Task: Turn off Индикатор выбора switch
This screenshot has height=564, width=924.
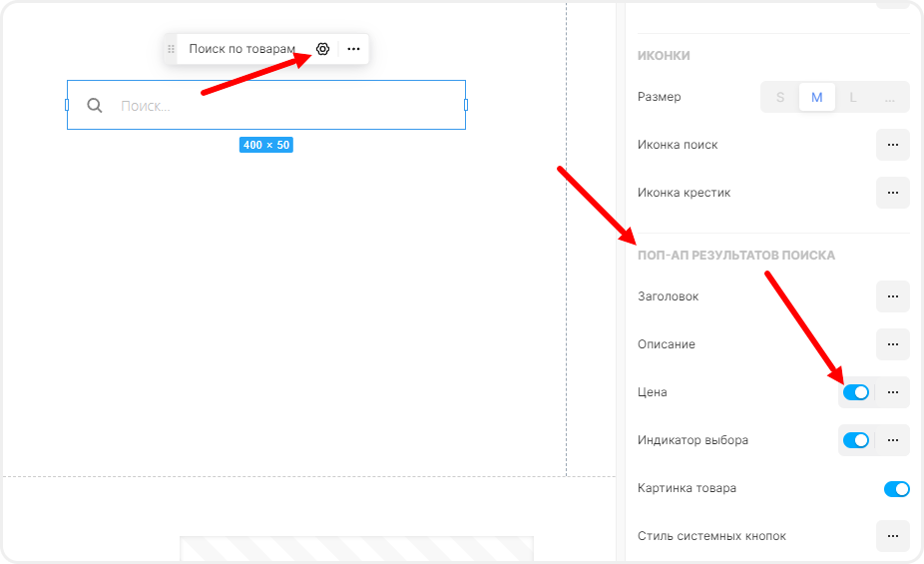Action: coord(856,440)
